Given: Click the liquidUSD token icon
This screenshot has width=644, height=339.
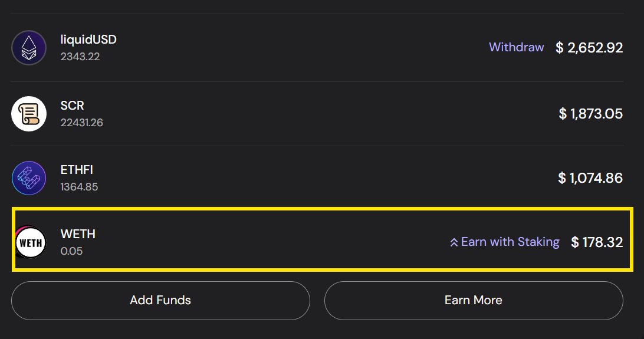Looking at the screenshot, I should coord(29,48).
